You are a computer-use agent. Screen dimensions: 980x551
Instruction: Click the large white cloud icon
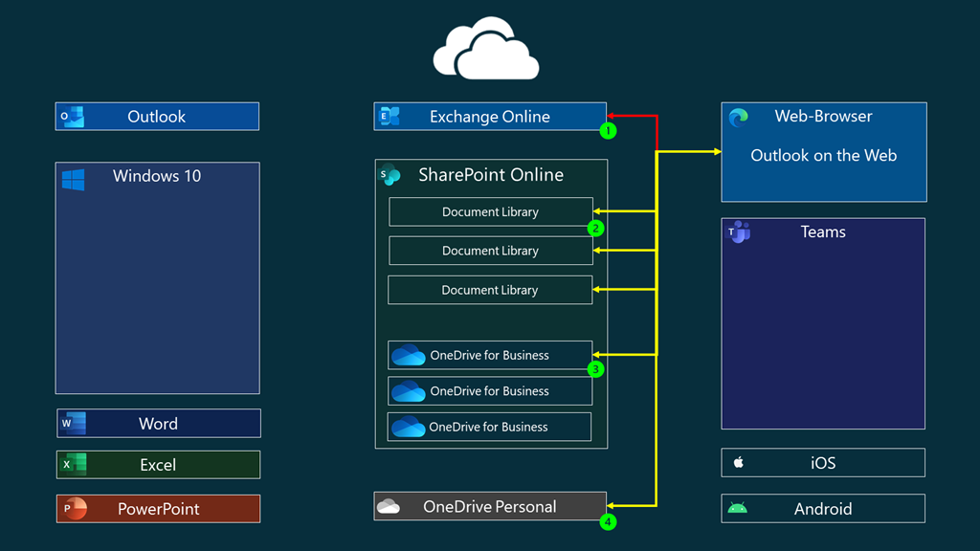486,49
